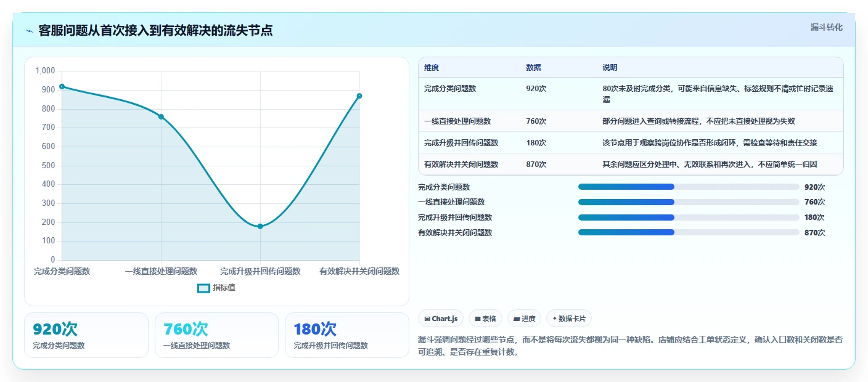Click the 1,000 y-axis value
Viewport: 868px width, 382px height.
(45, 71)
